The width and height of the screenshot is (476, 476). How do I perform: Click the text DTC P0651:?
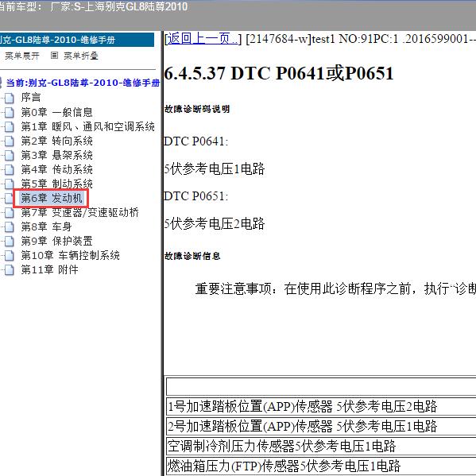pos(195,196)
